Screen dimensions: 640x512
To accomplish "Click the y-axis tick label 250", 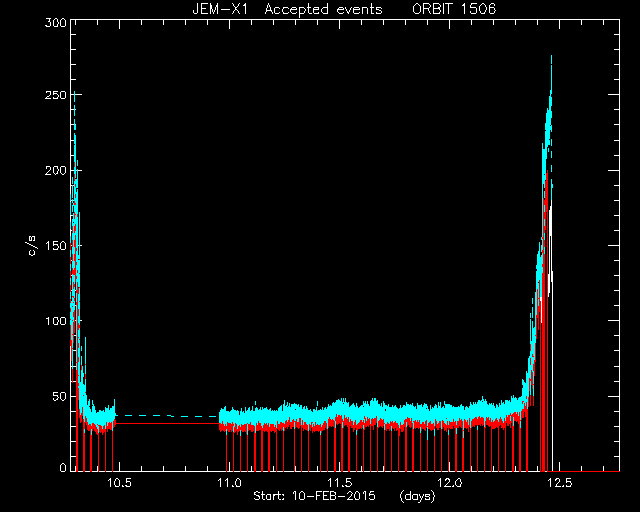I will [56, 95].
